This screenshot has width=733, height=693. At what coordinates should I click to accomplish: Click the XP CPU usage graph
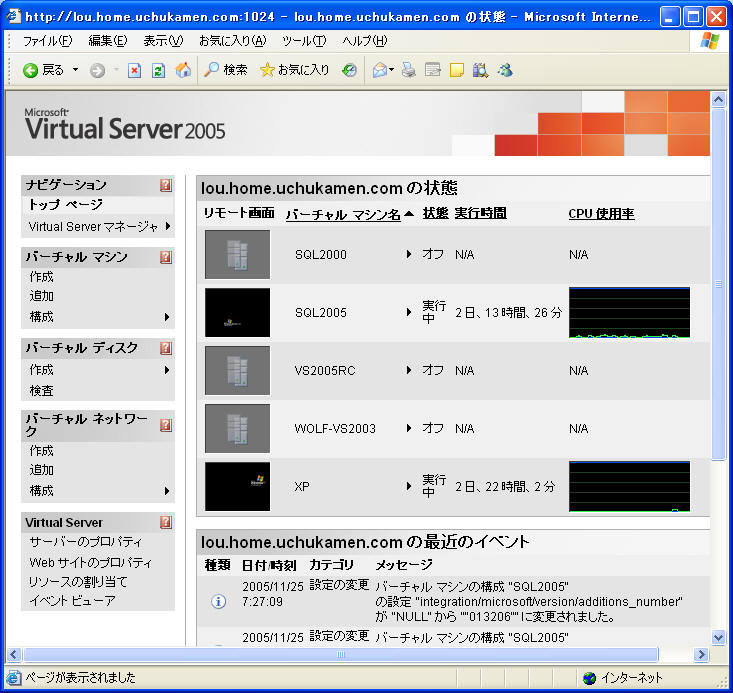tap(629, 486)
